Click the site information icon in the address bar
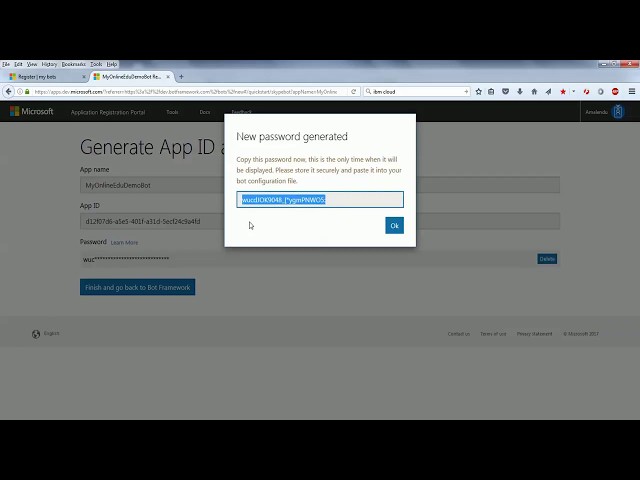 pyautogui.click(x=20, y=91)
